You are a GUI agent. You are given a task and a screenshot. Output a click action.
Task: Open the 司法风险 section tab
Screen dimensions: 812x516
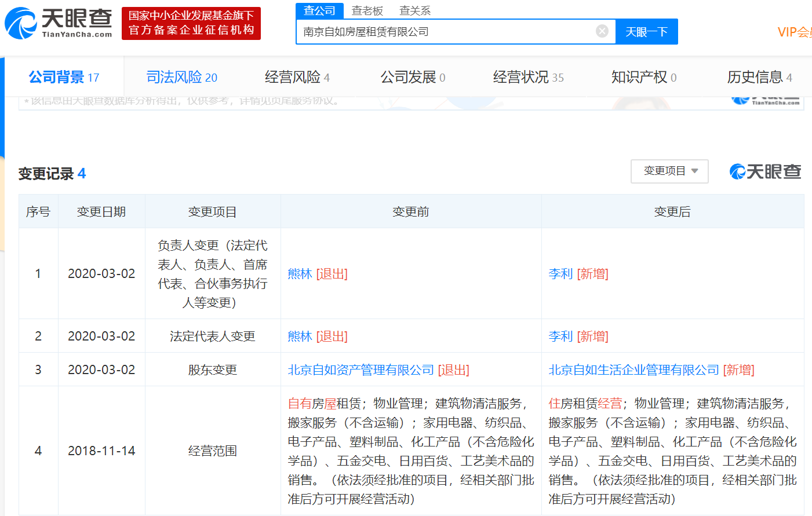tap(181, 77)
